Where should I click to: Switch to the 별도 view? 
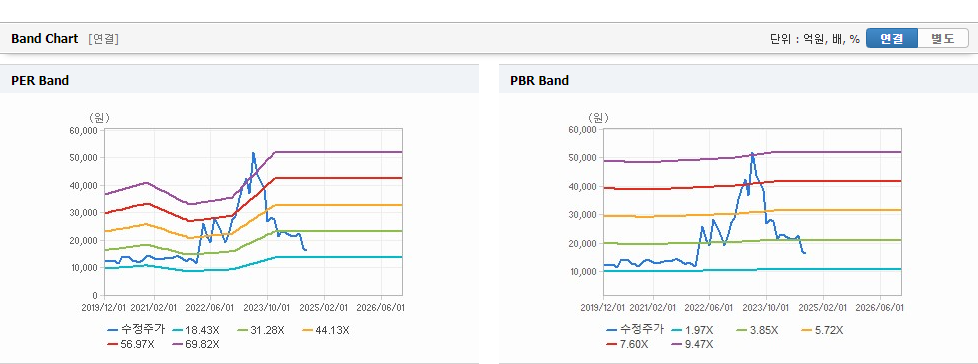pyautogui.click(x=943, y=39)
